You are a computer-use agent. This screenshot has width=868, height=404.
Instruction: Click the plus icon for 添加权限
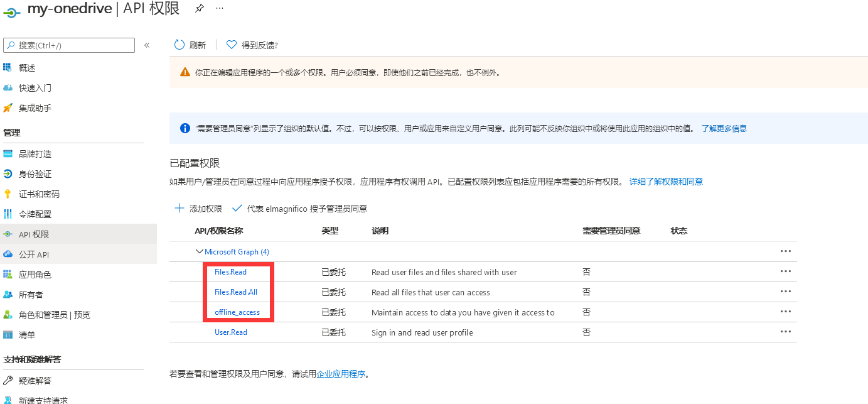coord(179,208)
